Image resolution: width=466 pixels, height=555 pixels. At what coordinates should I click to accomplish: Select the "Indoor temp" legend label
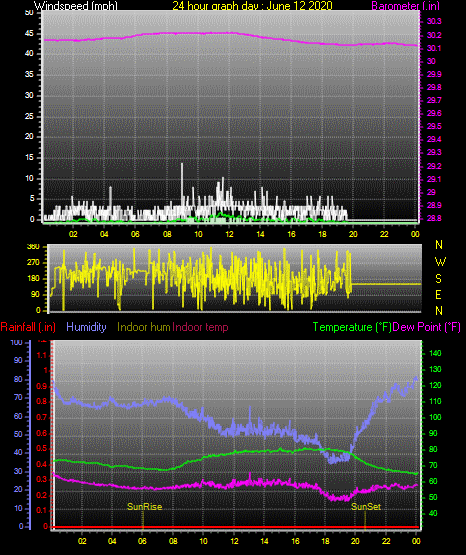(200, 327)
